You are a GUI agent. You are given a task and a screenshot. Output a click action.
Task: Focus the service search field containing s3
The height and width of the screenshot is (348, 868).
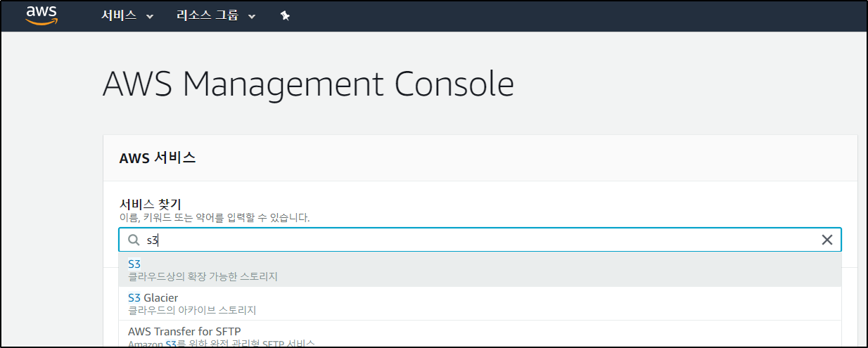(480, 240)
